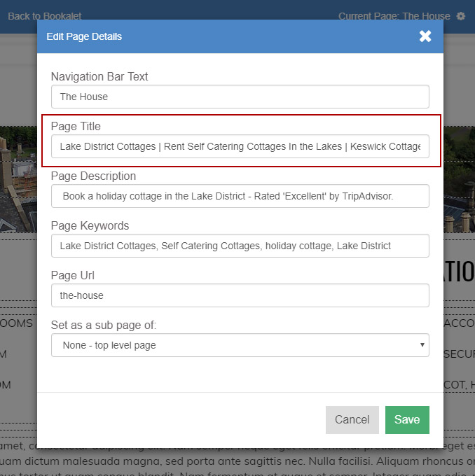
Task: Click the Page Title label
Action: click(76, 126)
